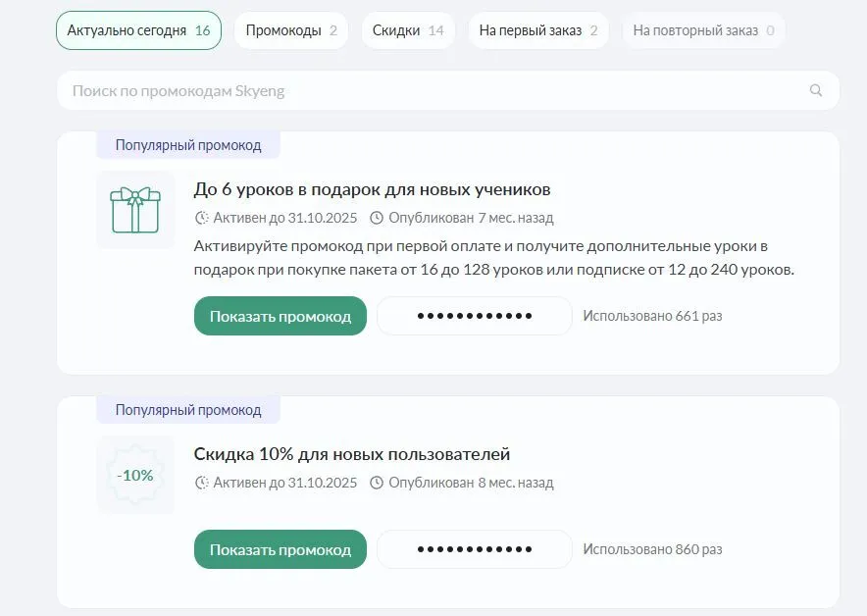Click "Показать промокод" on the free lessons promo

tap(280, 315)
